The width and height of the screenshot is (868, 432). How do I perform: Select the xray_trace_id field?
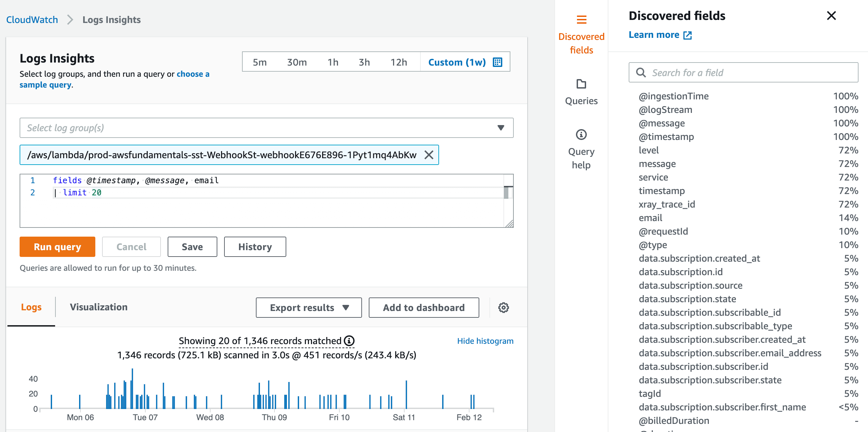coord(667,204)
